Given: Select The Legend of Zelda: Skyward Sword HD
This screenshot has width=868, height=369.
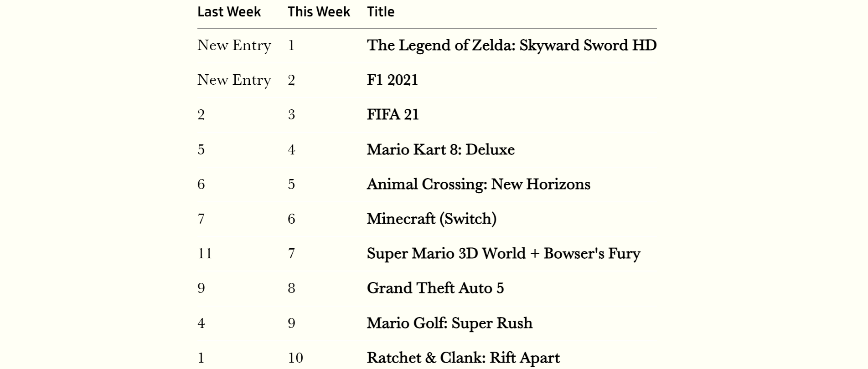Looking at the screenshot, I should pyautogui.click(x=511, y=45).
